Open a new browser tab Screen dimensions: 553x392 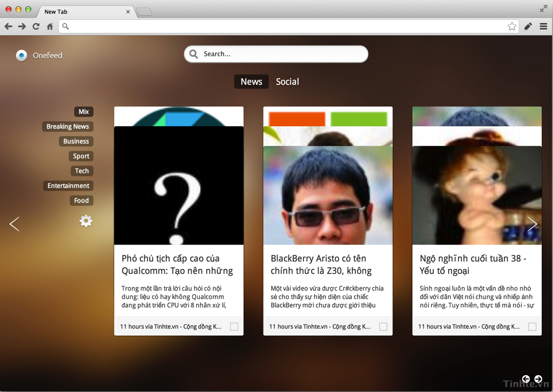(x=144, y=12)
